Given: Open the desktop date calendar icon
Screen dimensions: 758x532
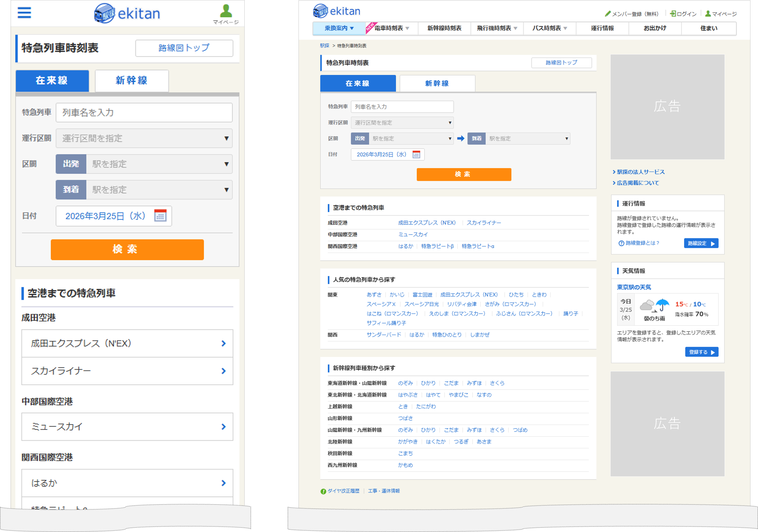Looking at the screenshot, I should tap(416, 154).
